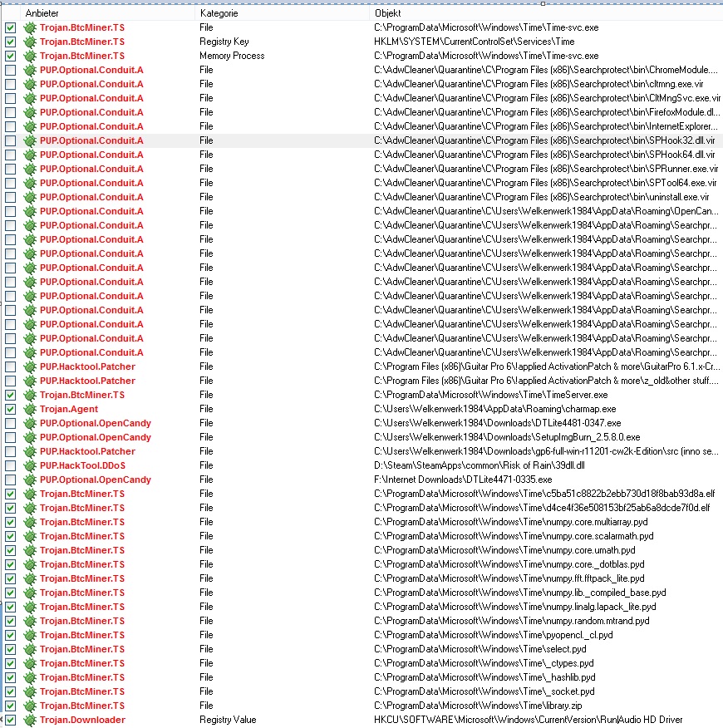Click threat icon for DTLite4481-0347.exe

tap(30, 424)
